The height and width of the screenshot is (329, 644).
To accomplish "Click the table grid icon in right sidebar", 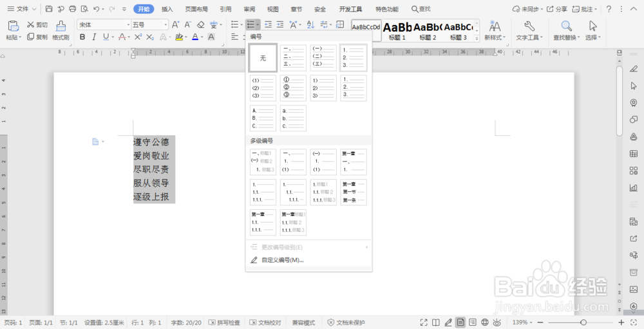I will coord(633,154).
